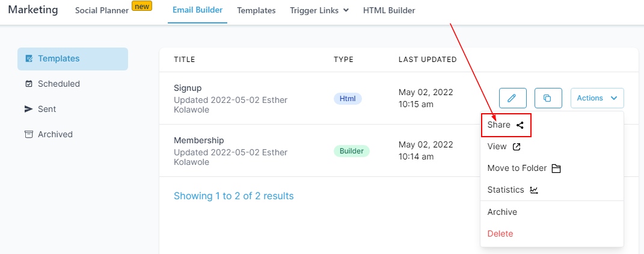Viewport: 644px width, 254px height.
Task: Click the Sent paper plane icon
Action: point(29,110)
